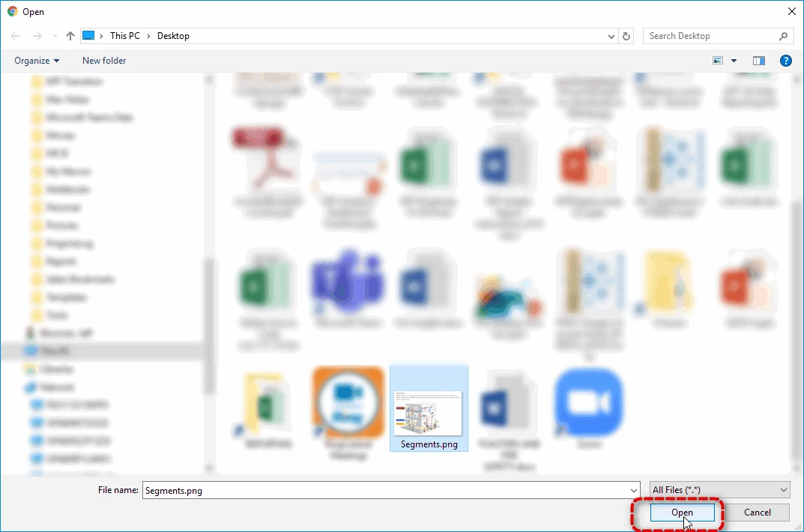
Task: Click Desktop in the address bar
Action: (x=173, y=36)
